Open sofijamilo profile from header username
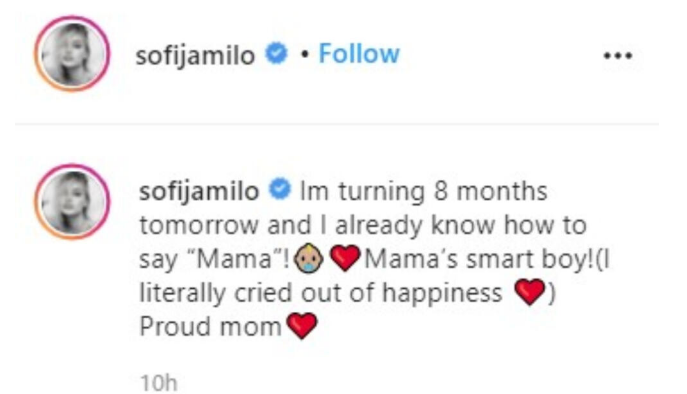687x394 pixels. [x=195, y=56]
